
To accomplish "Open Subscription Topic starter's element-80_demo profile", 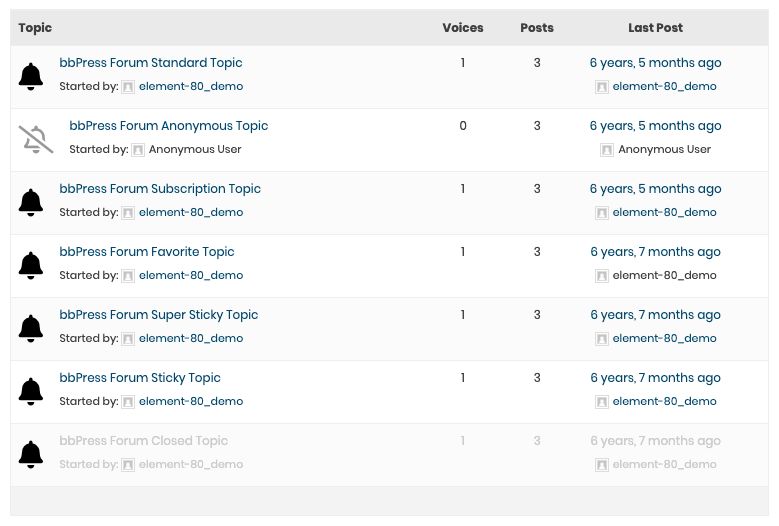I will (x=191, y=213).
